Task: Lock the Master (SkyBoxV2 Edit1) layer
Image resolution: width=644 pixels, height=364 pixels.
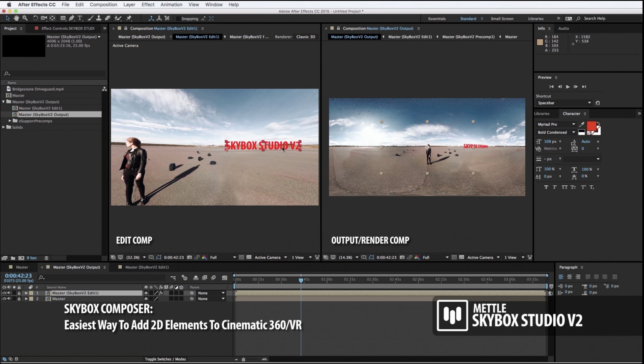Action: 19,293
